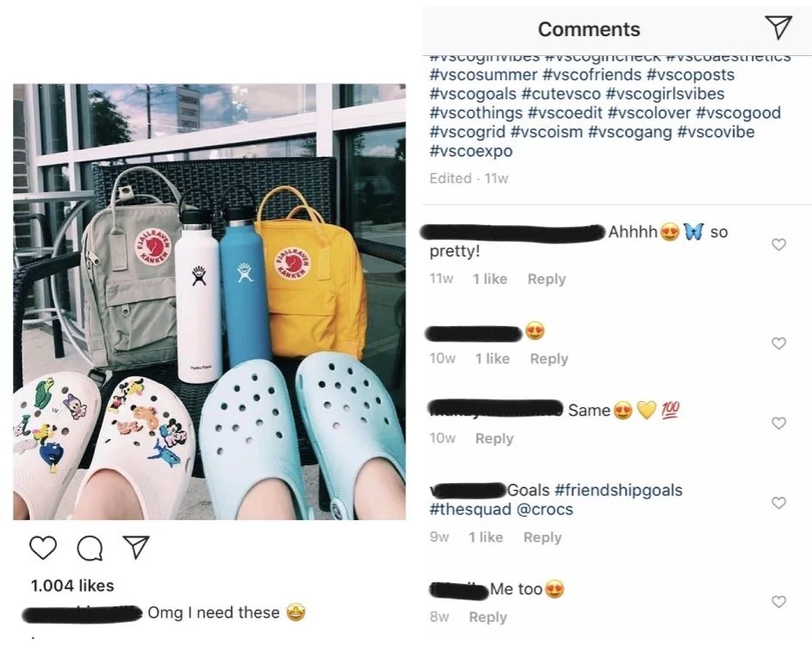Open the #vscosummer hashtag

coord(483,75)
